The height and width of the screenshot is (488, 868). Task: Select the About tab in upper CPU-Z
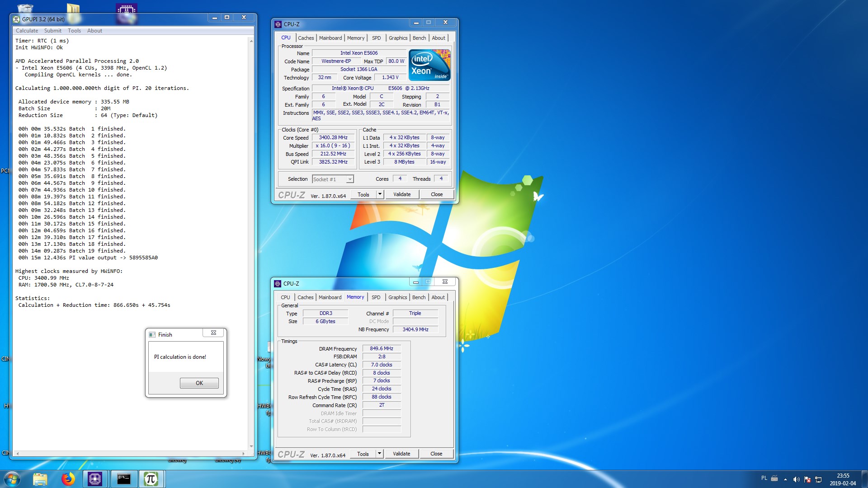tap(439, 38)
